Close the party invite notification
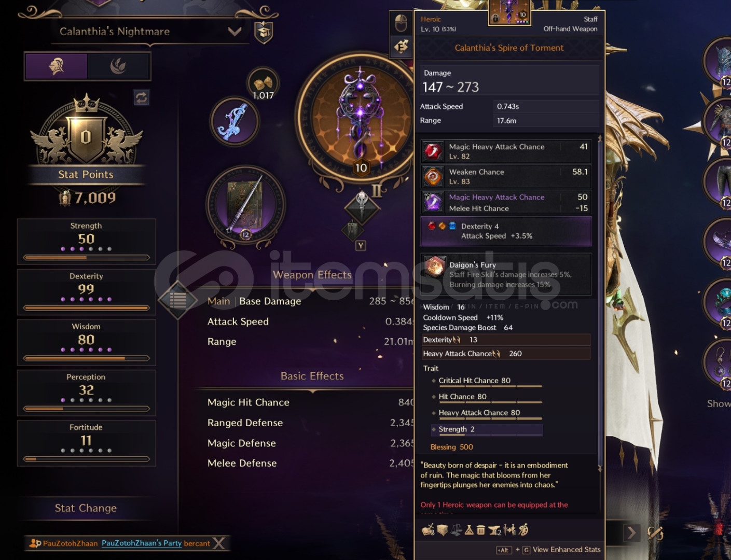 point(220,543)
